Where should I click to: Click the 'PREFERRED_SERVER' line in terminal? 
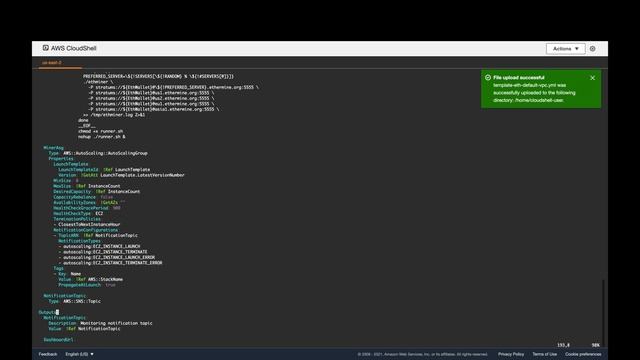[x=158, y=76]
